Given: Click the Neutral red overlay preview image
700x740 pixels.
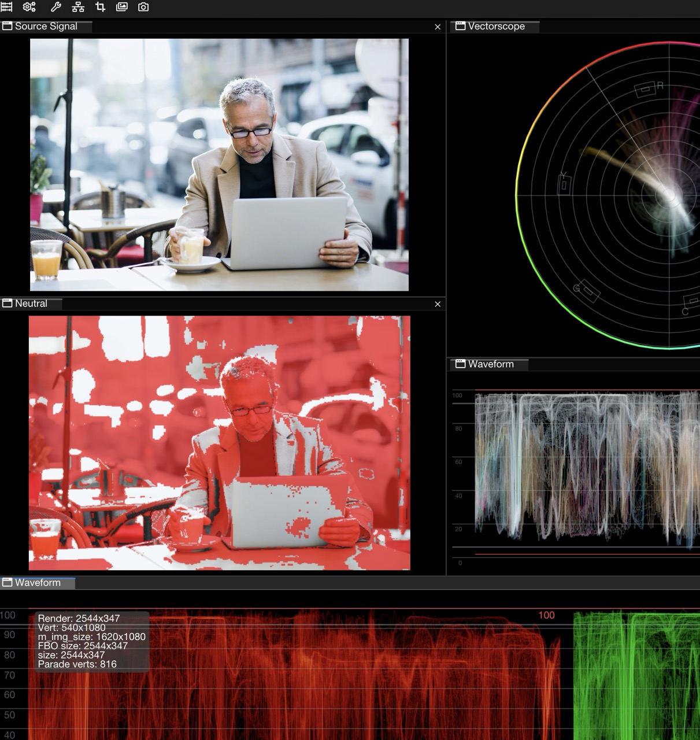Looking at the screenshot, I should pyautogui.click(x=220, y=443).
